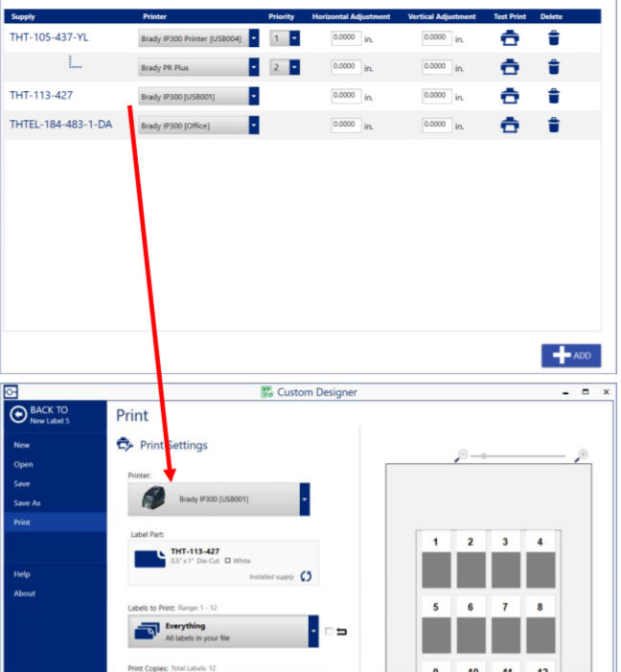Click the ADD button with plus icon
621x672 pixels.
[571, 356]
